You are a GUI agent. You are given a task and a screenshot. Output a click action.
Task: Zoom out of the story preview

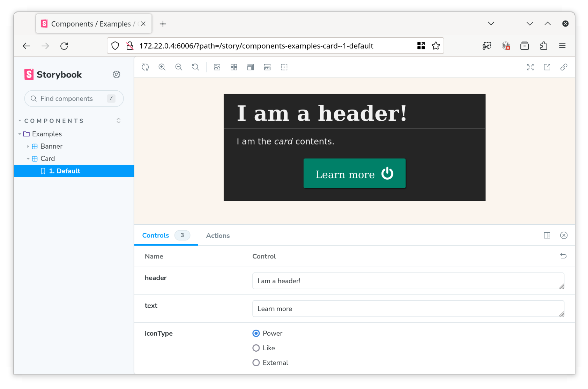(179, 67)
